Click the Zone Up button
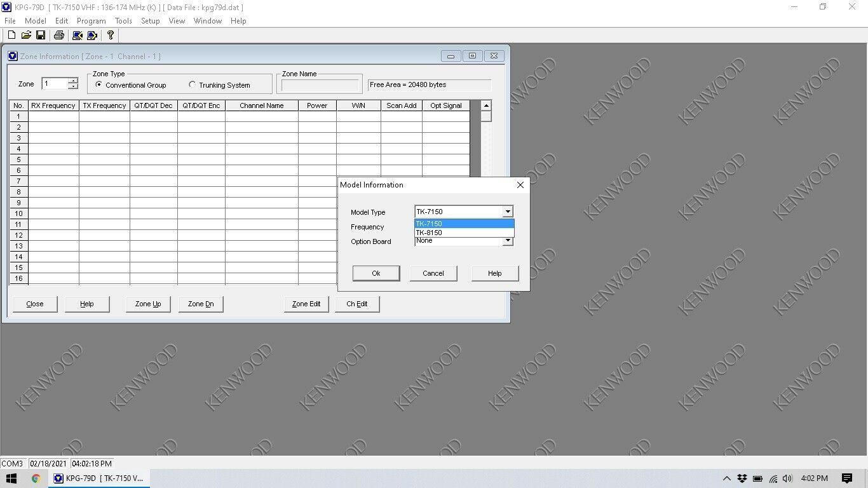The height and width of the screenshot is (488, 868). click(x=148, y=304)
